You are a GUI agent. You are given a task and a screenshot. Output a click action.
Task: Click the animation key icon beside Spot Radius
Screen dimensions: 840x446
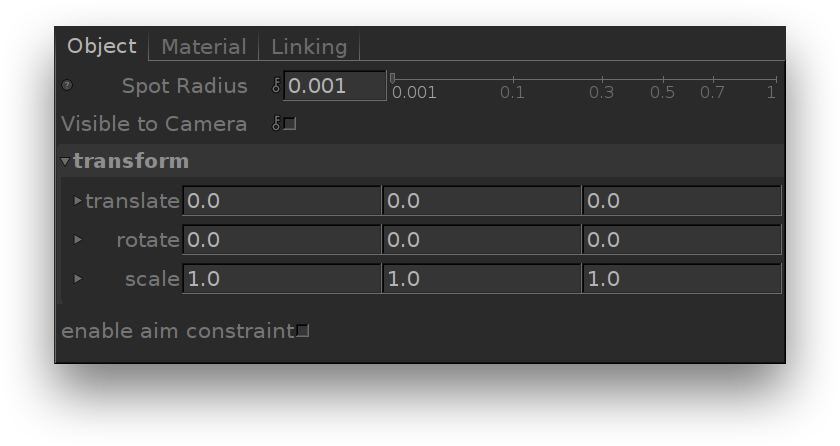277,86
